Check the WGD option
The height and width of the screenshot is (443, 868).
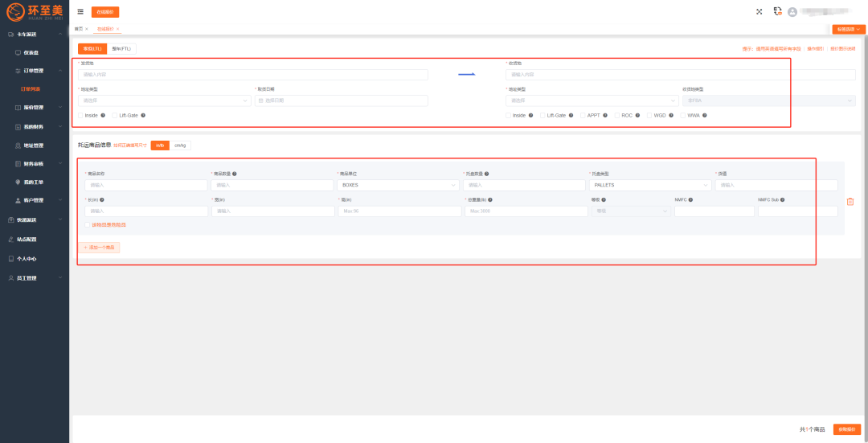tap(649, 115)
